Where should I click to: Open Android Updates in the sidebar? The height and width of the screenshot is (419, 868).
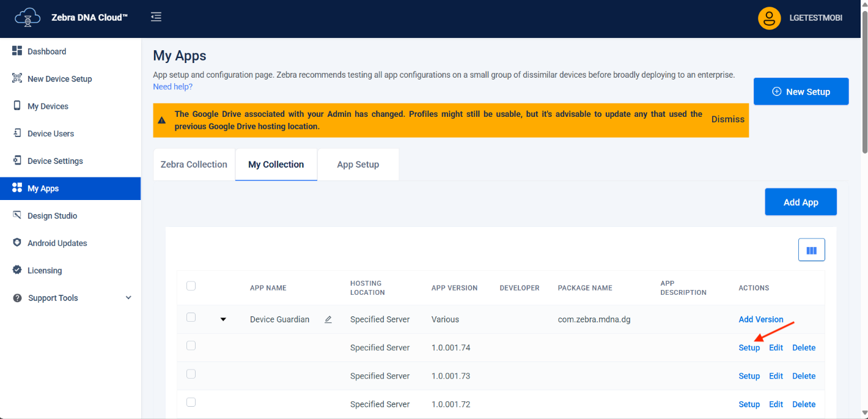click(x=57, y=243)
